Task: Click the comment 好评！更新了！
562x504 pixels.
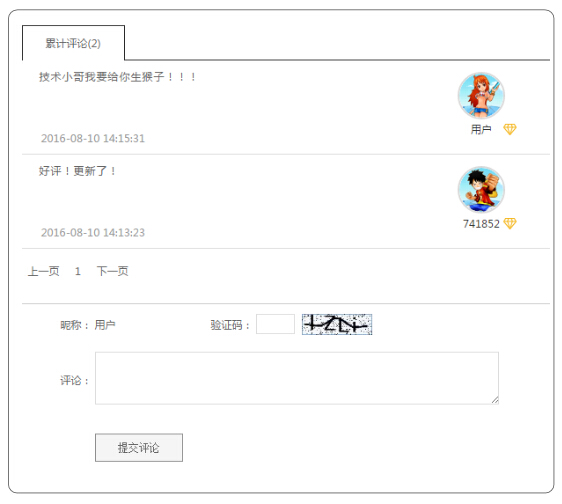Action: tap(77, 171)
